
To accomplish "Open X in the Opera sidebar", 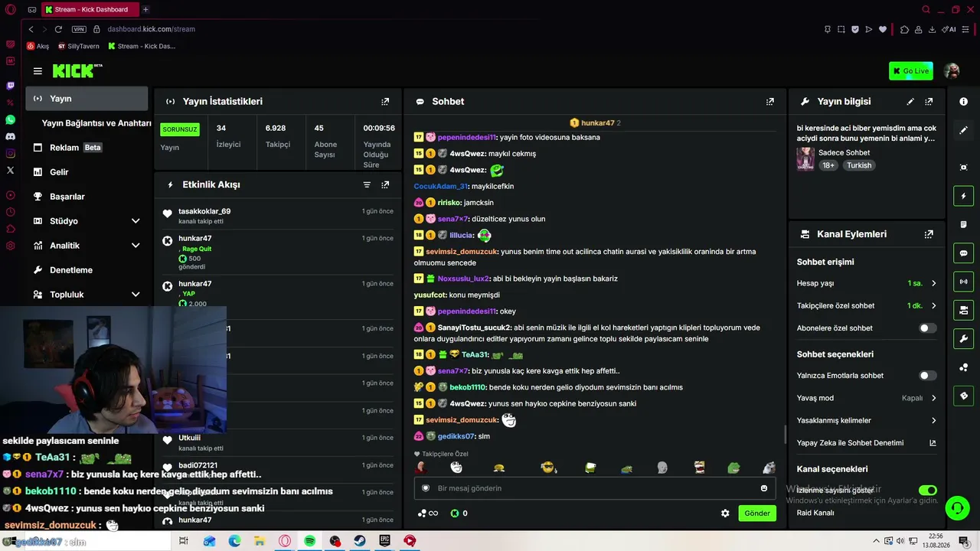I will pyautogui.click(x=10, y=170).
